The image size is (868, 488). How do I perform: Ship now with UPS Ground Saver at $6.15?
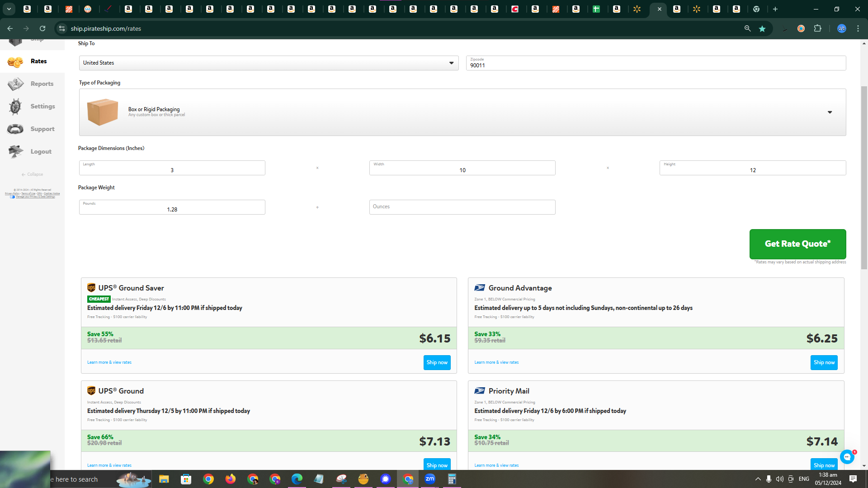point(437,362)
